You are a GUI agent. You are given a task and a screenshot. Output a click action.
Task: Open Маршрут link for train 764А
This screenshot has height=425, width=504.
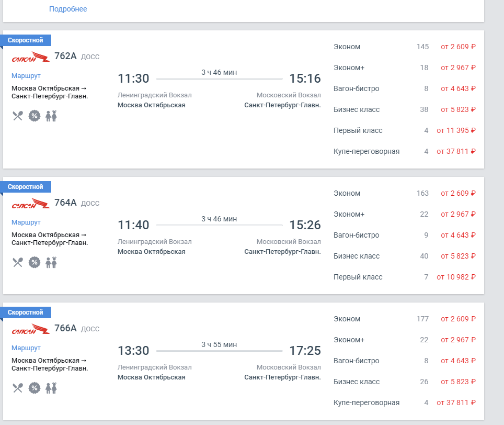click(26, 222)
